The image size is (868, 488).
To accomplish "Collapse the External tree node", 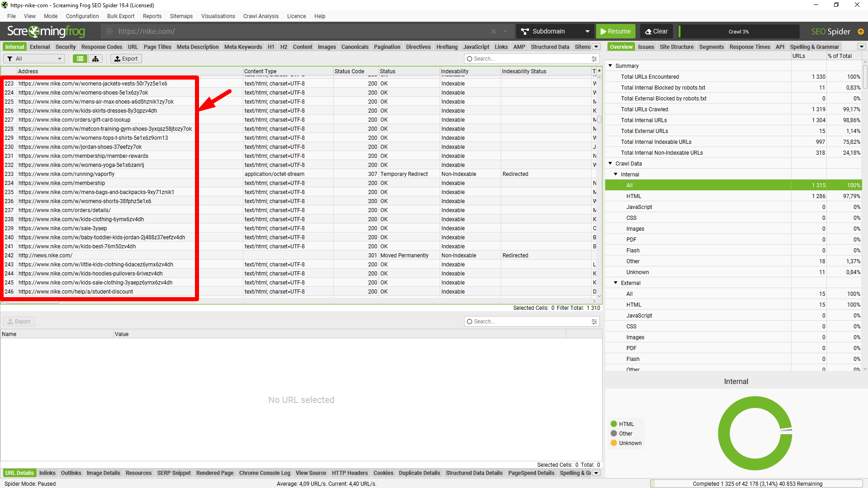I will 616,283.
